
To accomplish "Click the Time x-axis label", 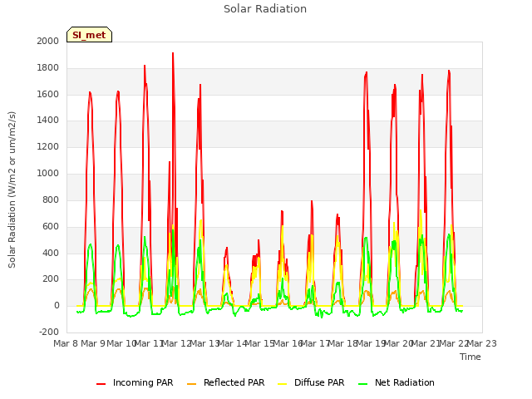I will click(x=470, y=357).
